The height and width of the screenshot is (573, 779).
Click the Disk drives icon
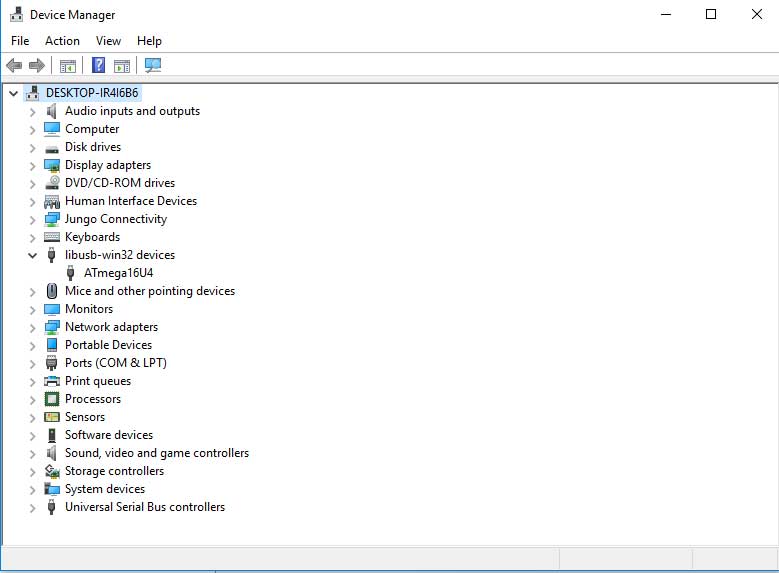tap(52, 148)
